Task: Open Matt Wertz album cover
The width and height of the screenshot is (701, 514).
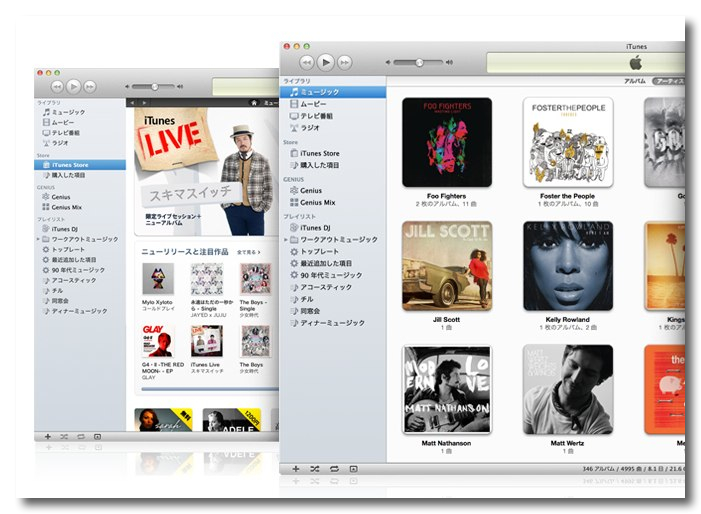Action: [568, 389]
